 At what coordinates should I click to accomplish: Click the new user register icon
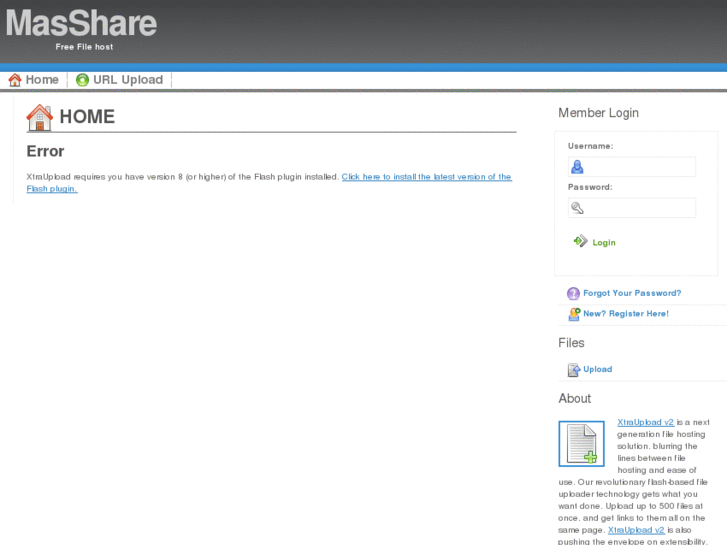click(574, 314)
